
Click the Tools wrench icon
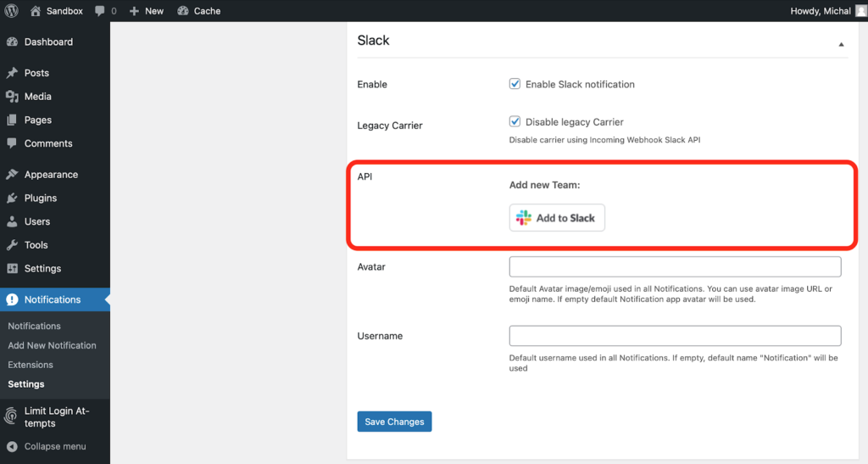point(12,245)
